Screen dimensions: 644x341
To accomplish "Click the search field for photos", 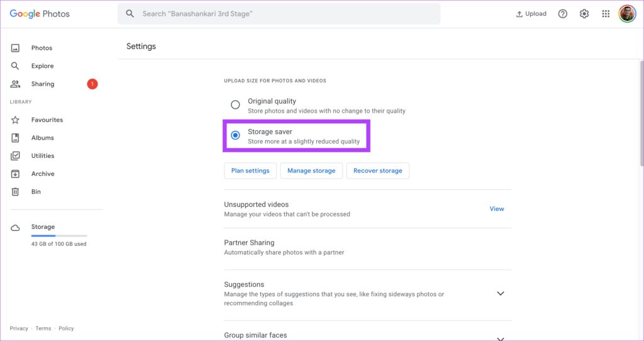I will click(279, 14).
